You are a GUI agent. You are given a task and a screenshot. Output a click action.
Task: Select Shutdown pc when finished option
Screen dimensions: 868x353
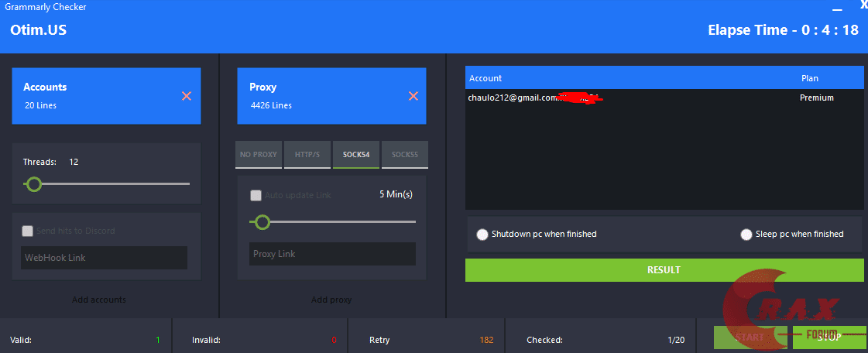[482, 234]
